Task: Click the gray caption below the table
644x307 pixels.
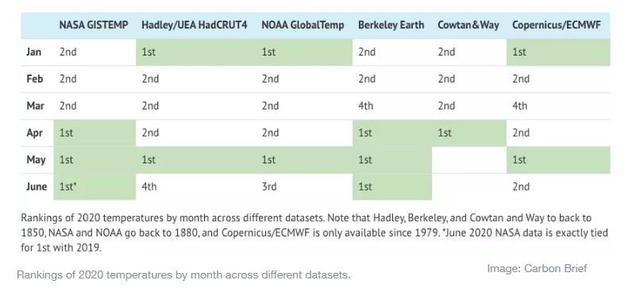Action: (183, 274)
